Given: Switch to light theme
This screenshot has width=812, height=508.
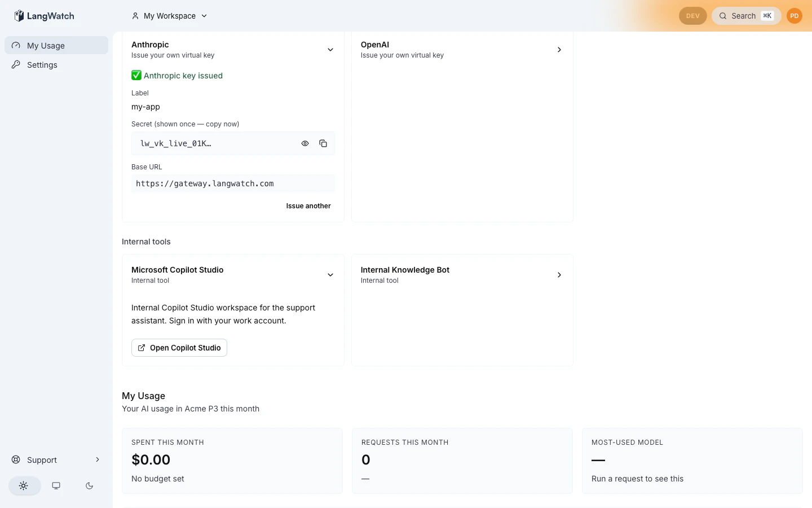Looking at the screenshot, I should pyautogui.click(x=24, y=485).
